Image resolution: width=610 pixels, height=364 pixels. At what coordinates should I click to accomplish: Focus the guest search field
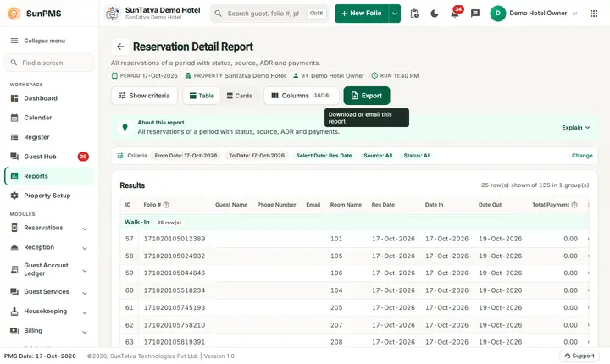click(x=269, y=14)
